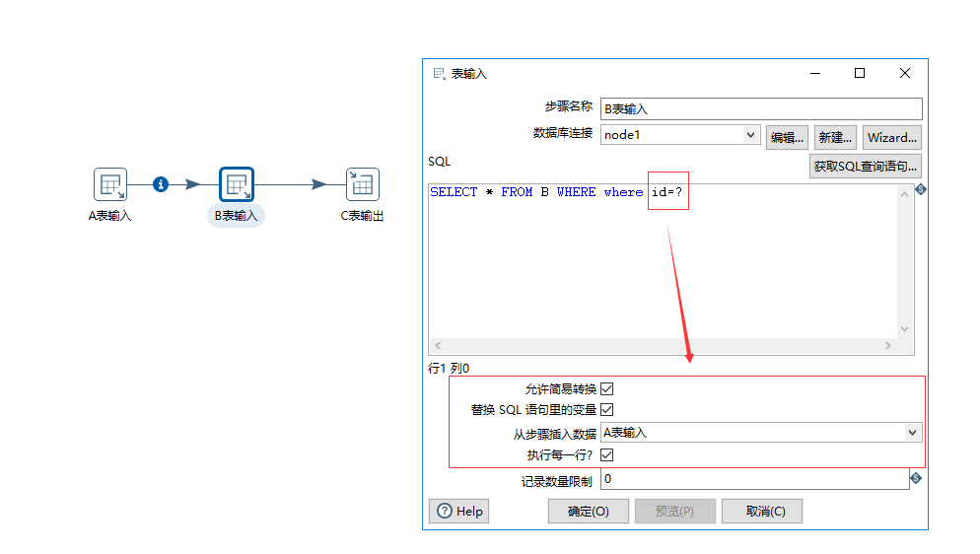Click the B表输入 label on canvas
Image resolution: width=980 pixels, height=554 pixels.
(237, 216)
